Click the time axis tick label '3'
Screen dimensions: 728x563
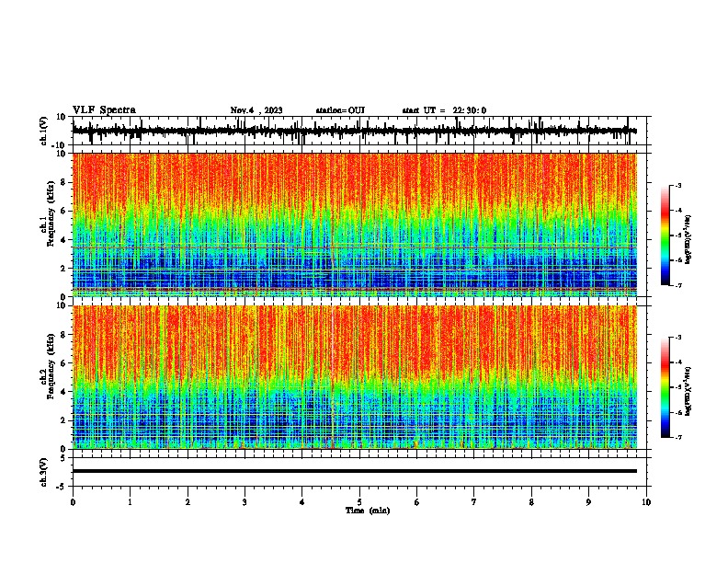pyautogui.click(x=245, y=502)
